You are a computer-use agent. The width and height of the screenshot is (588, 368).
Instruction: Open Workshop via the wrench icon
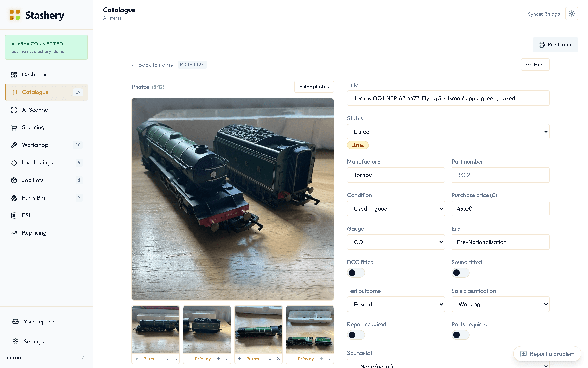click(x=14, y=145)
